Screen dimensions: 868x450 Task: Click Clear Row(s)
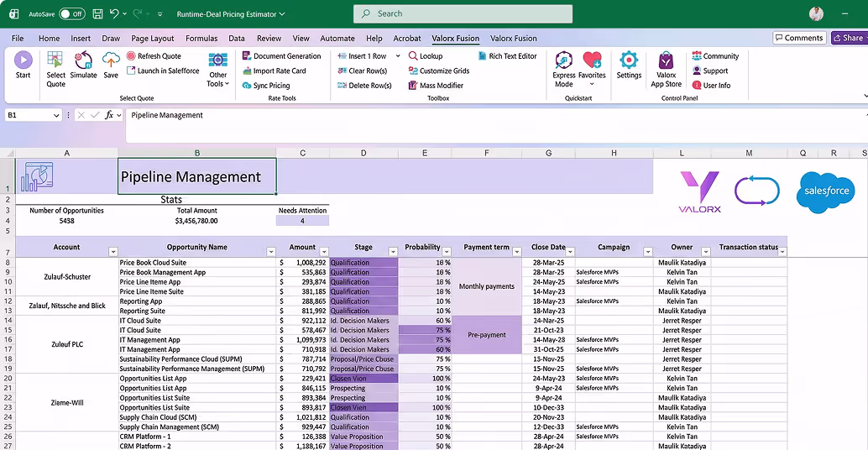click(x=362, y=71)
